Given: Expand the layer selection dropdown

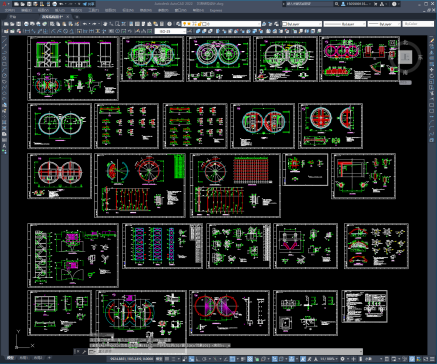Looking at the screenshot, I should [221, 24].
